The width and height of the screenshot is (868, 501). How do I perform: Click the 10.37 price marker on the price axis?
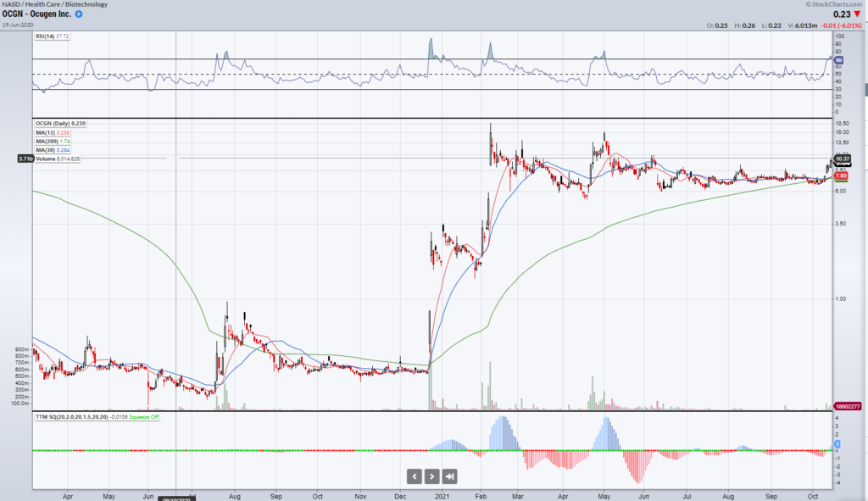842,159
